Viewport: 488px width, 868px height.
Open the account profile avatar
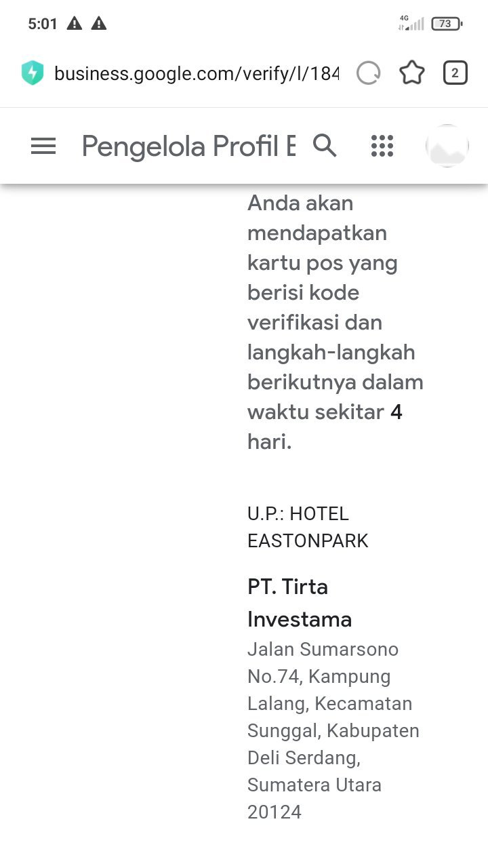click(447, 146)
